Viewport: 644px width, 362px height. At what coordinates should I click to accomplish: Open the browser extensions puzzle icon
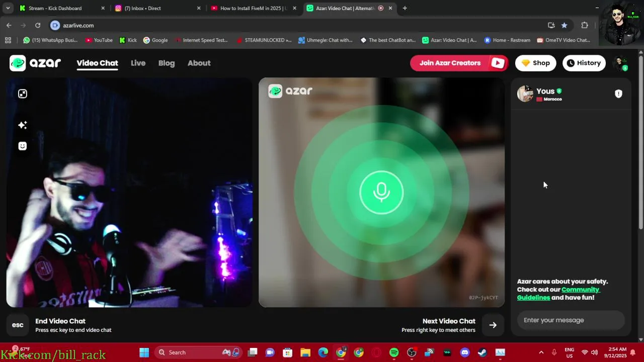pyautogui.click(x=585, y=25)
